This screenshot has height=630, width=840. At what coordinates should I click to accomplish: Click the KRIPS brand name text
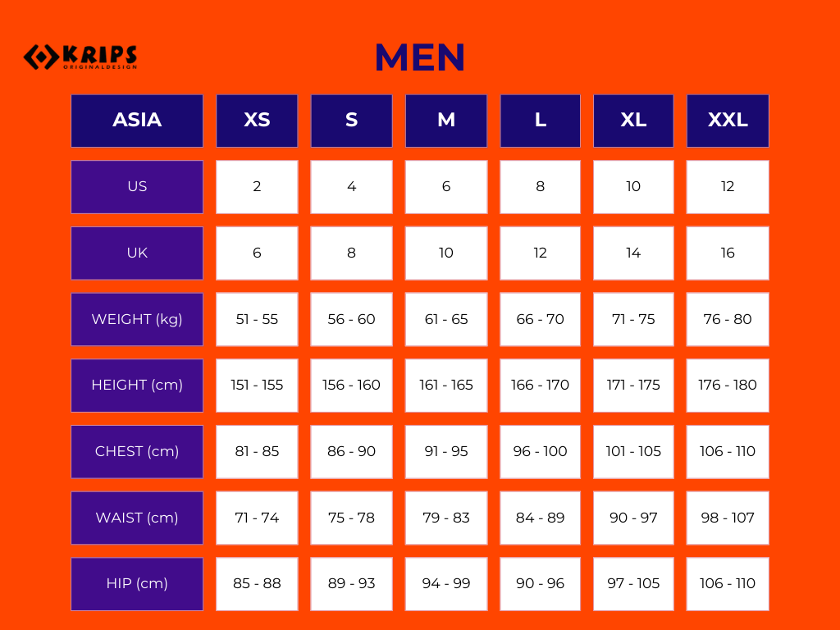pos(100,54)
